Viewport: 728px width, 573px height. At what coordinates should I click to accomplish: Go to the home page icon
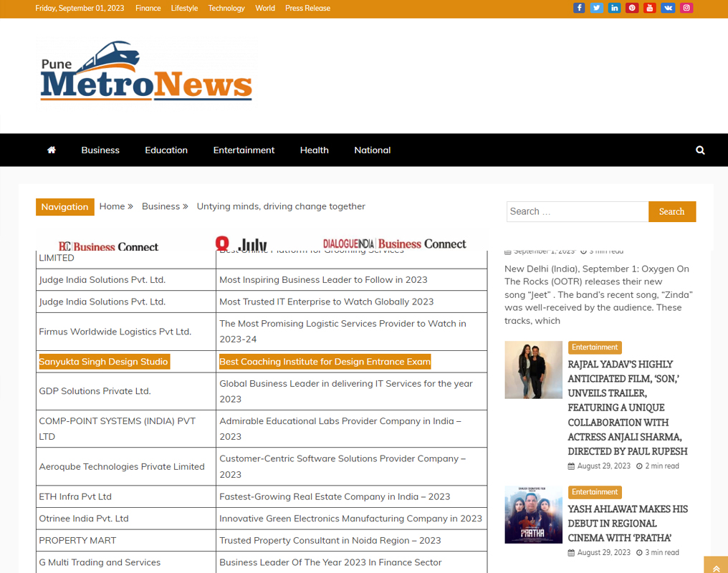click(52, 150)
